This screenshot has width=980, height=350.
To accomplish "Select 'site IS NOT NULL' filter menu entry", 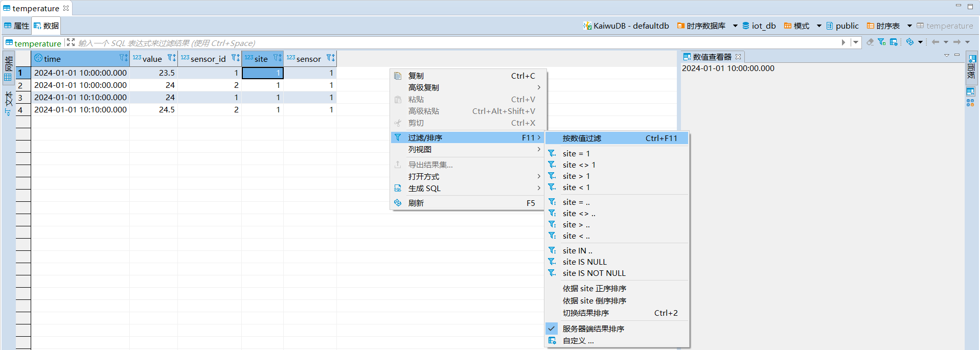I will [594, 273].
